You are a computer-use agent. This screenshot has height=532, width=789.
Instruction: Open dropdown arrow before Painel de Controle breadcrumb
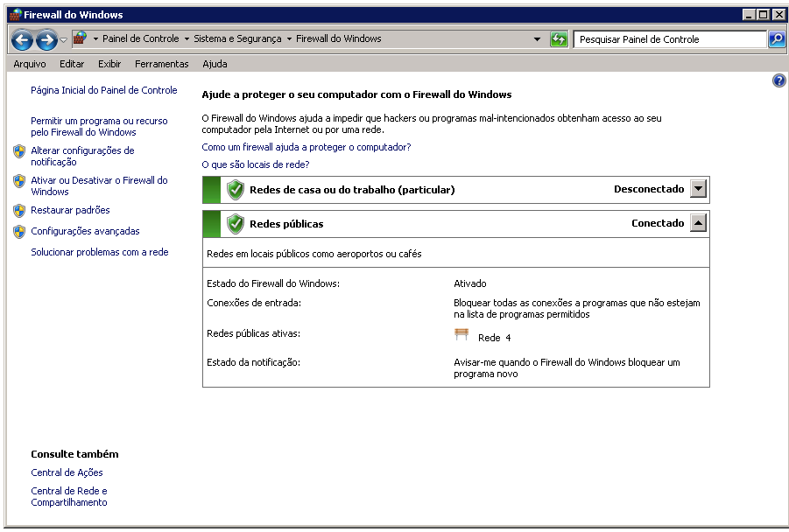click(x=95, y=38)
